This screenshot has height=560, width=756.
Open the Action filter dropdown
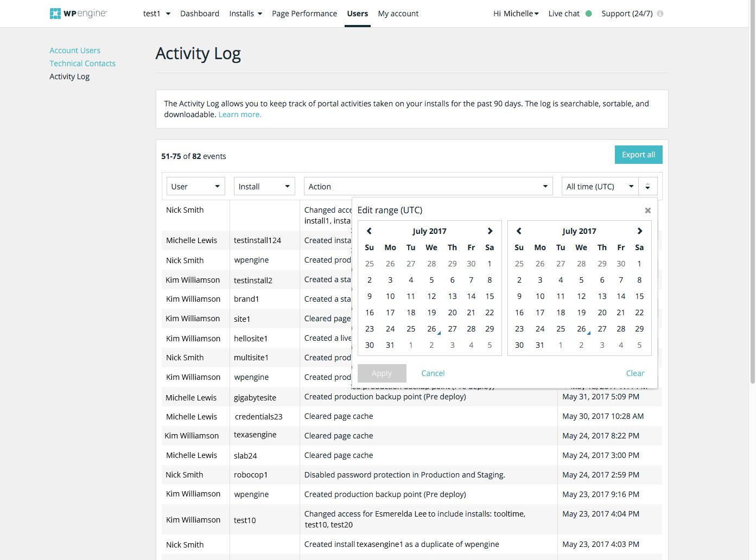pyautogui.click(x=428, y=187)
